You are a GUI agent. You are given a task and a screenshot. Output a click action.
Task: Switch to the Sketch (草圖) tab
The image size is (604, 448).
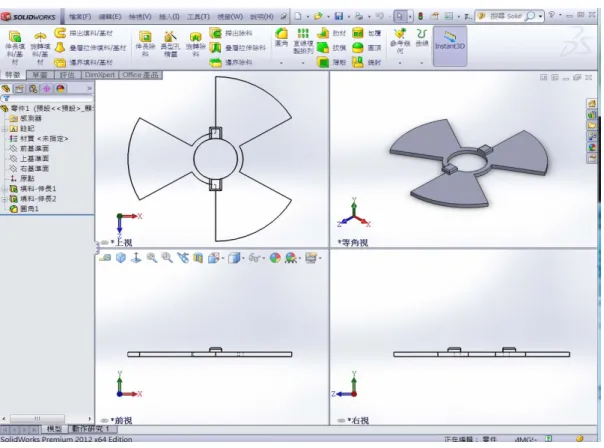[x=40, y=75]
